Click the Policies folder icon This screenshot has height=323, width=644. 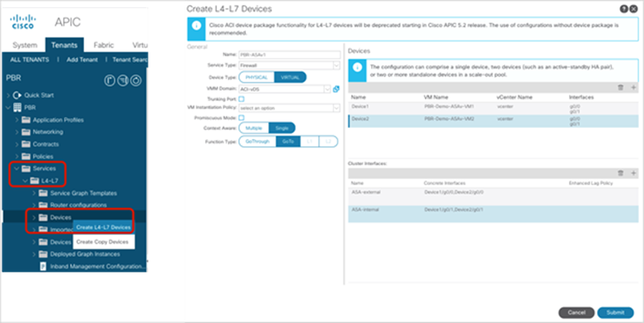(x=26, y=156)
